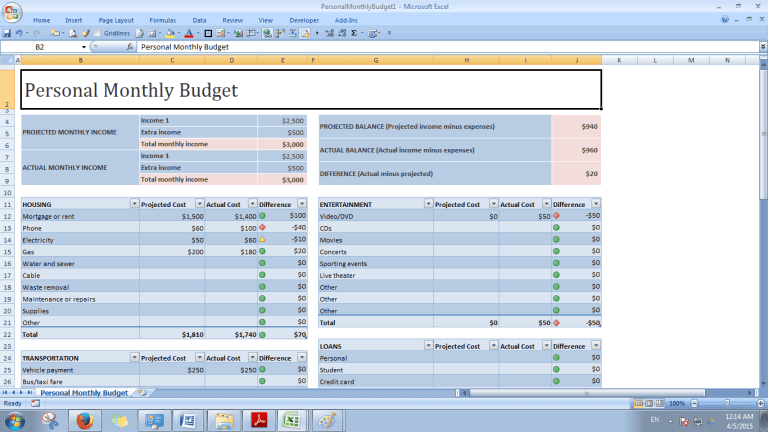Image resolution: width=768 pixels, height=432 pixels.
Task: Click the Insert Function fx icon
Action: tap(130, 47)
